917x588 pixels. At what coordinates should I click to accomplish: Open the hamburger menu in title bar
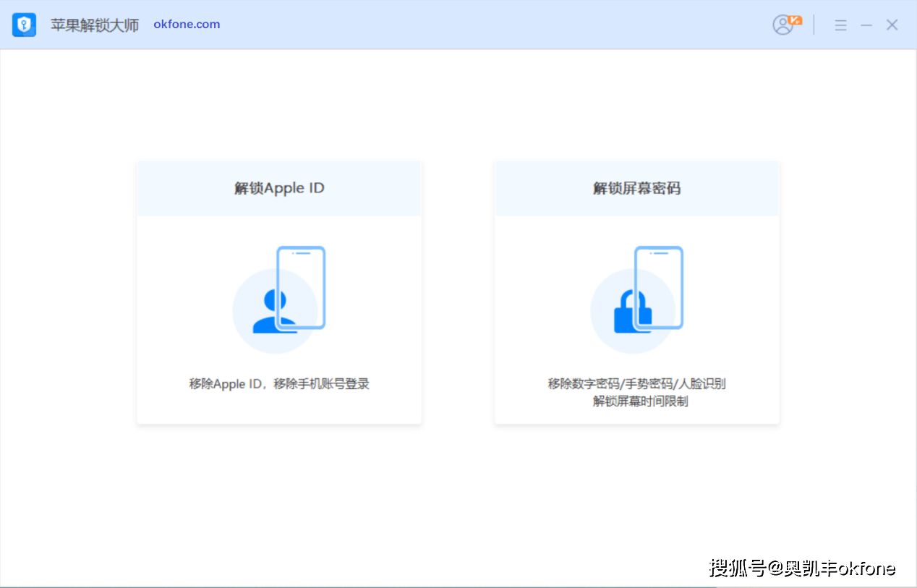click(x=840, y=25)
